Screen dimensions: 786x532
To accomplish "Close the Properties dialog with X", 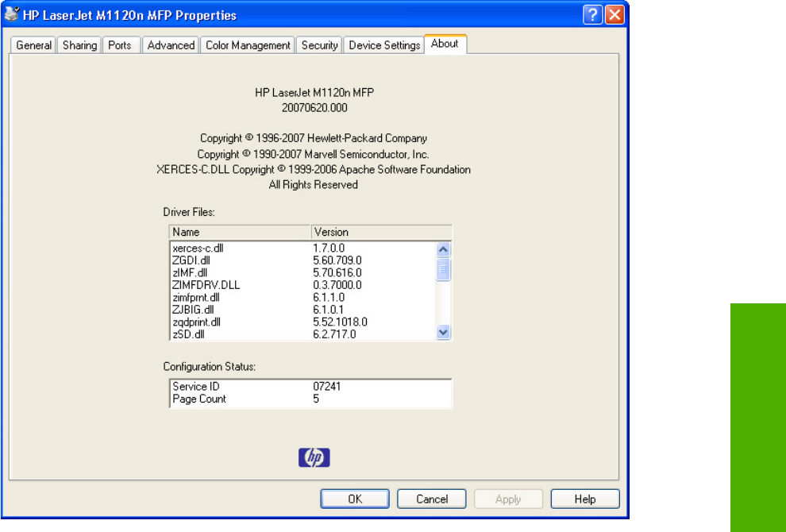I will click(x=615, y=15).
